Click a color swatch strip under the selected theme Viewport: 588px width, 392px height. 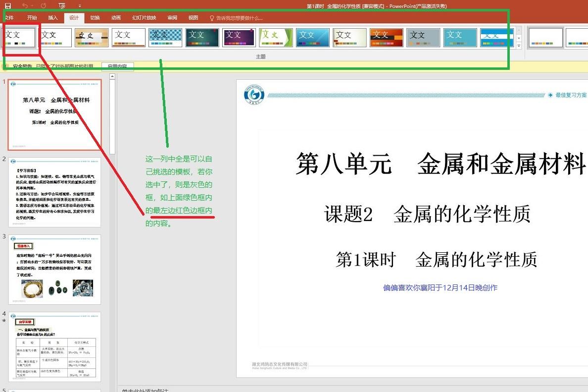pyautogui.click(x=19, y=45)
